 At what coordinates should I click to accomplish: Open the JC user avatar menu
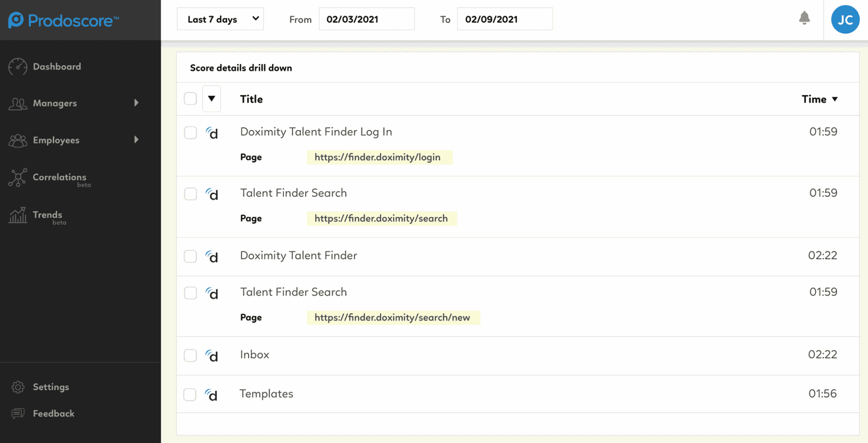point(845,19)
